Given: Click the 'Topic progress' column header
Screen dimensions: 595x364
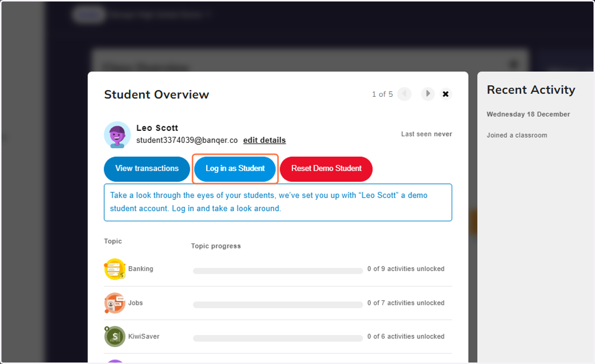Looking at the screenshot, I should click(x=216, y=246).
